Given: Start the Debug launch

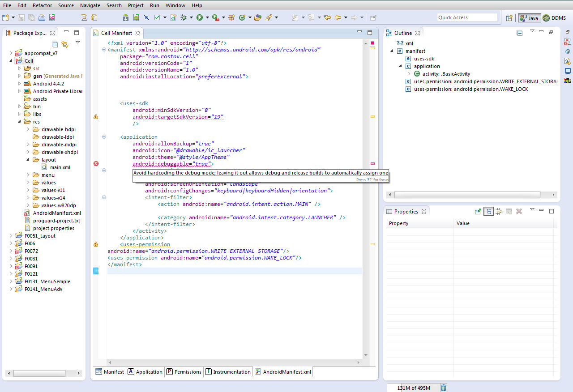Looking at the screenshot, I should [x=184, y=17].
